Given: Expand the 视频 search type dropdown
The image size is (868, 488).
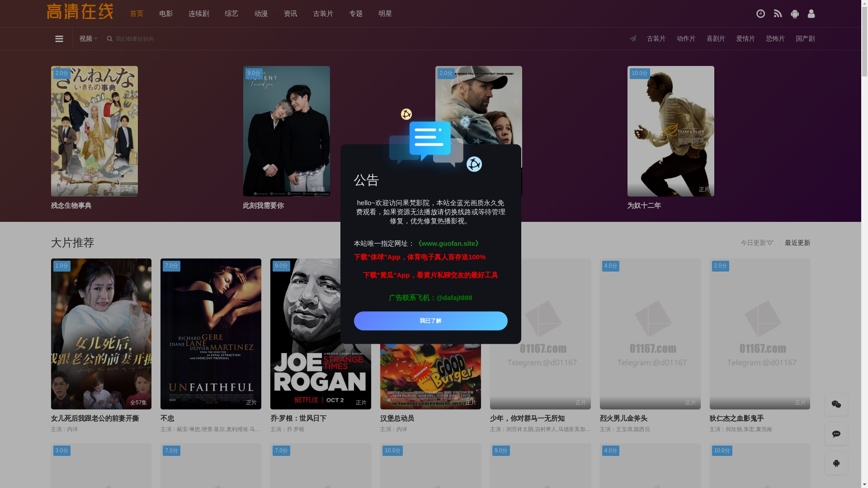Looking at the screenshot, I should [88, 39].
